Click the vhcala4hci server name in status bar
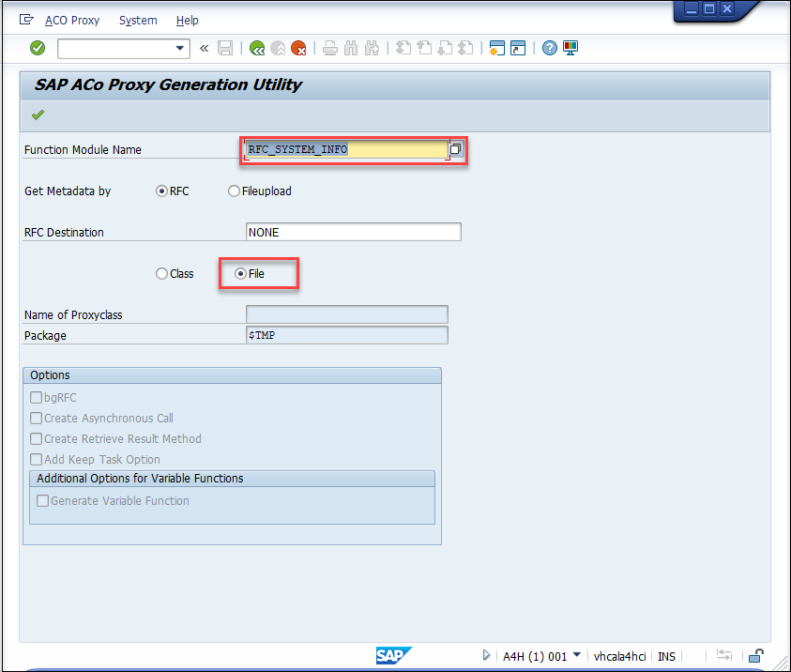 (x=619, y=656)
